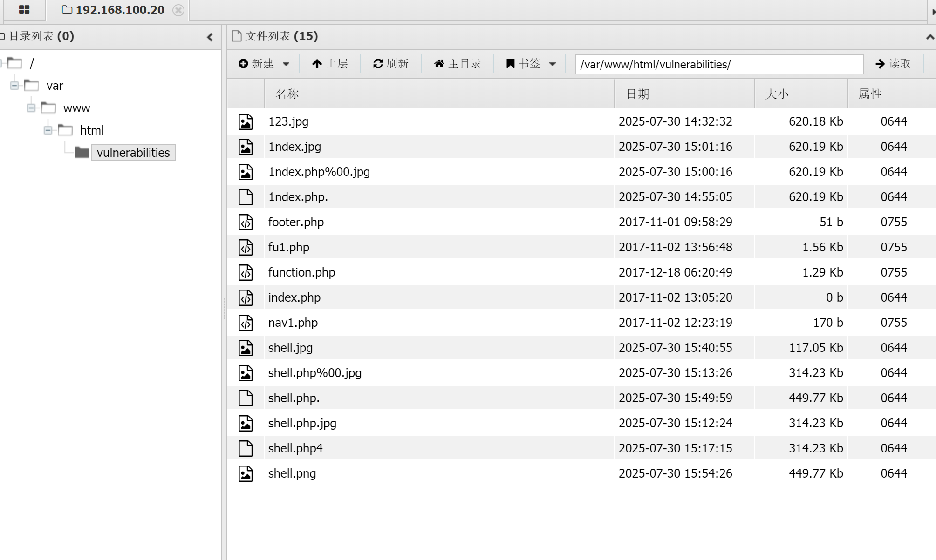This screenshot has height=560, width=936.
Task: Sort files by 日期 column header
Action: [637, 94]
